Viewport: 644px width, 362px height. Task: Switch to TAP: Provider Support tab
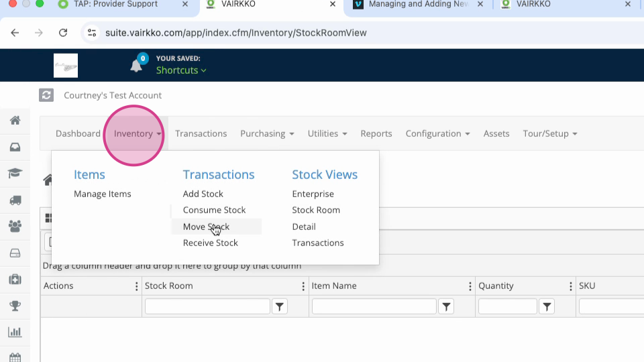tap(115, 5)
